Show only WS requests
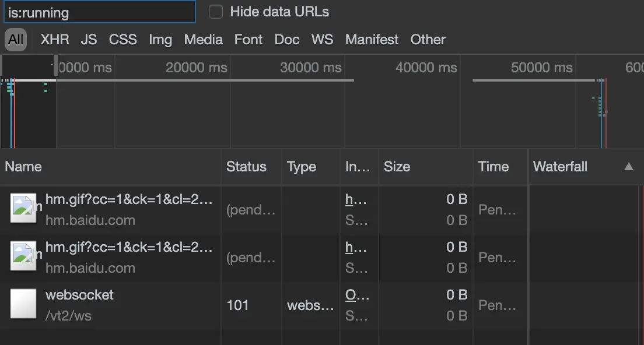 click(x=322, y=40)
